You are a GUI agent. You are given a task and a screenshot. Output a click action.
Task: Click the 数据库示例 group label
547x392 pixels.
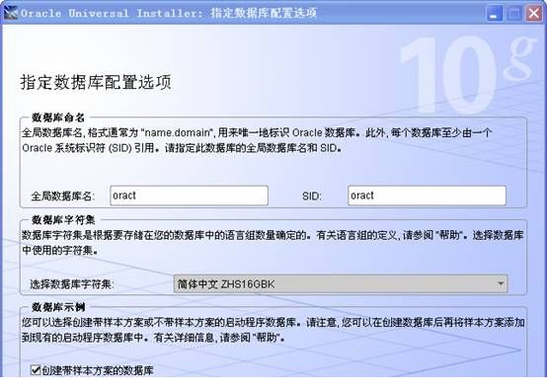click(x=58, y=307)
